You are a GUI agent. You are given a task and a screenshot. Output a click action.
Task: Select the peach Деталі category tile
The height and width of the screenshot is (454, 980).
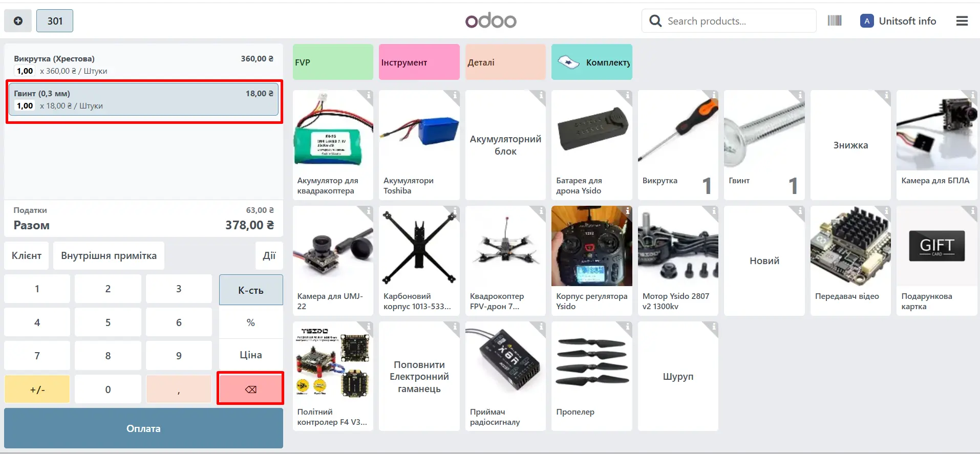[x=505, y=62]
